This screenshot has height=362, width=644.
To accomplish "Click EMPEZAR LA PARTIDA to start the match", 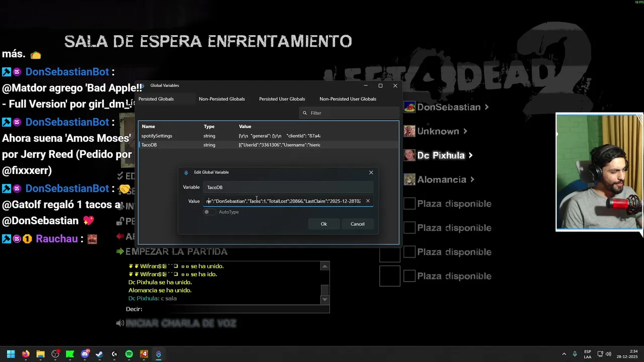I will point(176,251).
